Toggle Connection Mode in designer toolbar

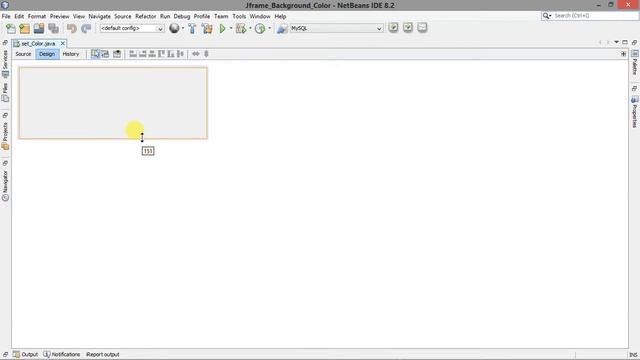105,54
